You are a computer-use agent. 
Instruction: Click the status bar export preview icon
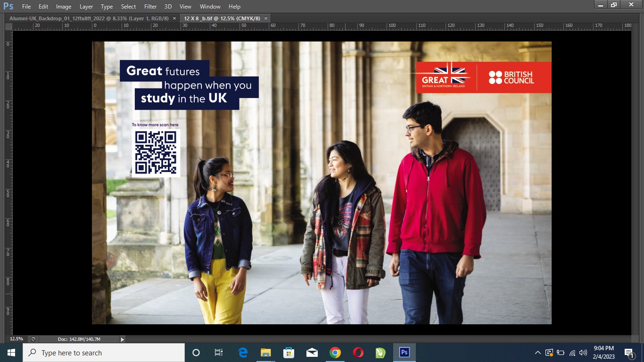[33, 339]
